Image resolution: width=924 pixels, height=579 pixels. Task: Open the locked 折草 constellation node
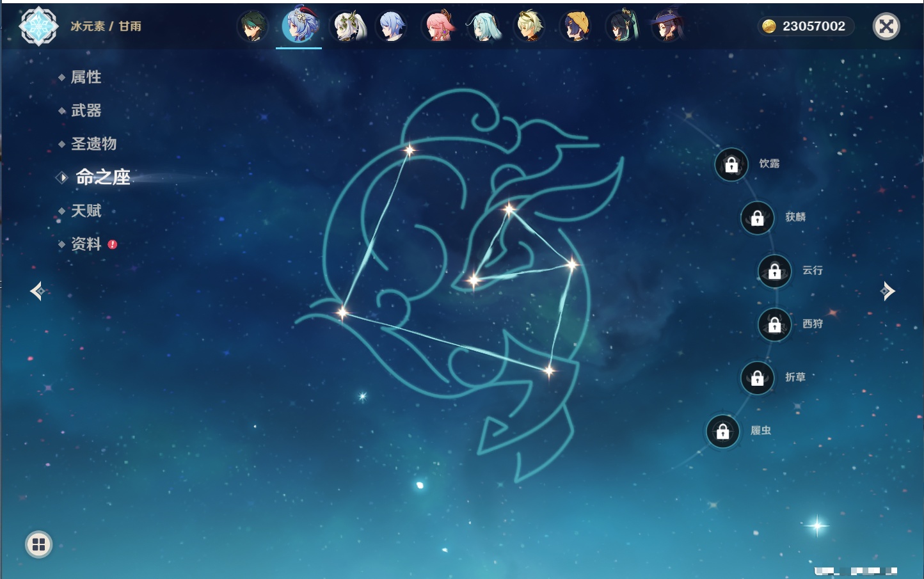[x=757, y=378]
